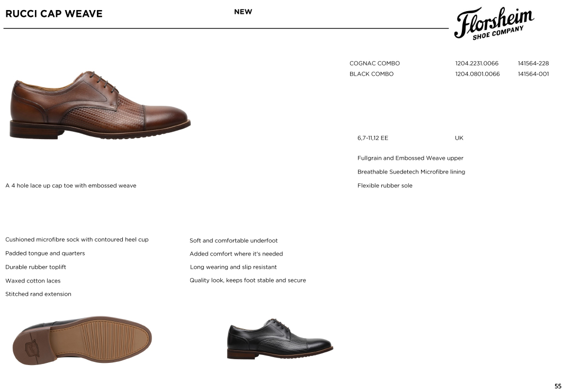Viewport: 572px width, 392px height.
Task: Click Fullgrain and Embossed Weave upper text
Action: click(410, 158)
